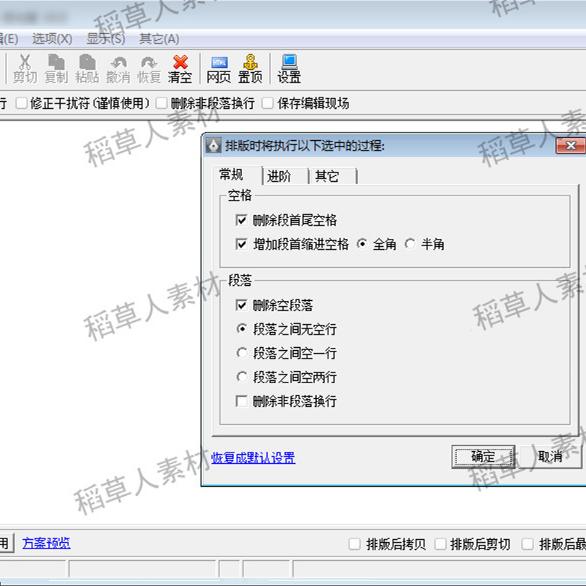Click the 确定 button

click(x=483, y=456)
